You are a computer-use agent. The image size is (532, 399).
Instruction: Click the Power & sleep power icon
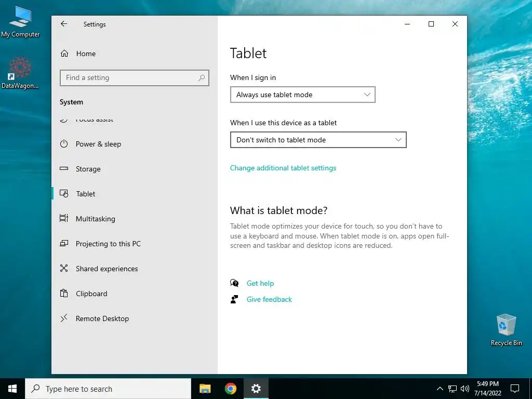point(64,144)
